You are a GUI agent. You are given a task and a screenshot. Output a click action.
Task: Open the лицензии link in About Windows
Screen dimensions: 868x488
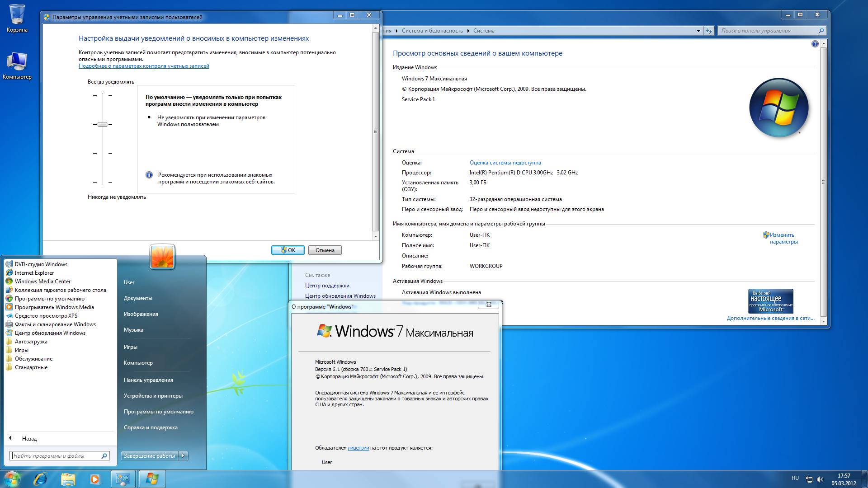358,448
